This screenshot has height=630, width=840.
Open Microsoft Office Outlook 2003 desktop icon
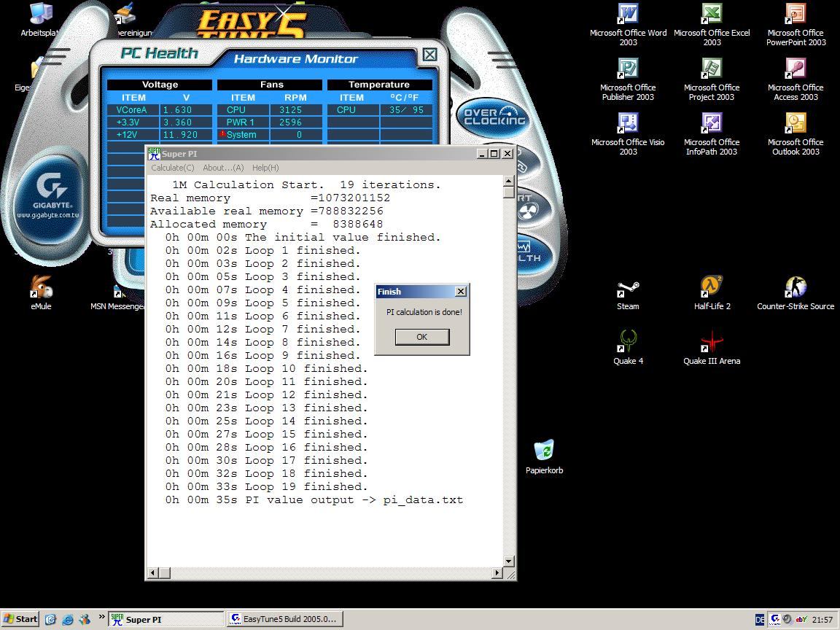point(796,133)
